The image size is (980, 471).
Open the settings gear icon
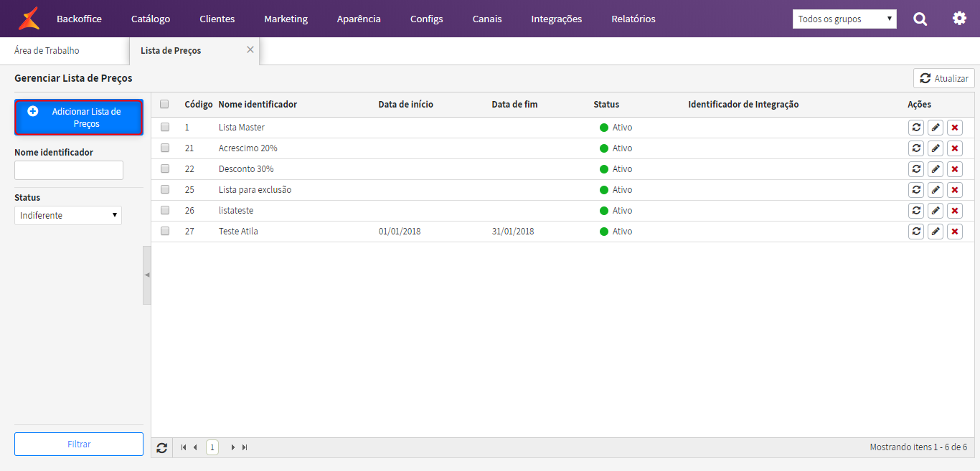coord(959,18)
